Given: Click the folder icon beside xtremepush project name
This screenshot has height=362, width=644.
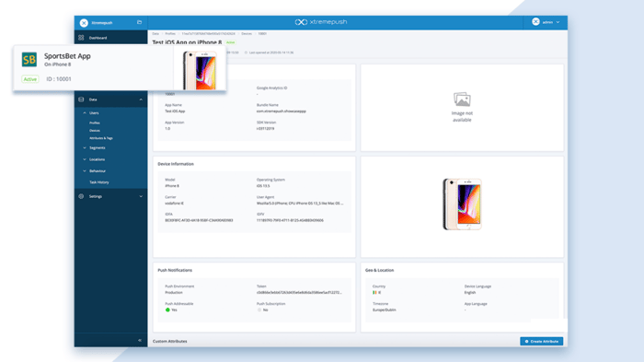Looking at the screenshot, I should click(139, 22).
